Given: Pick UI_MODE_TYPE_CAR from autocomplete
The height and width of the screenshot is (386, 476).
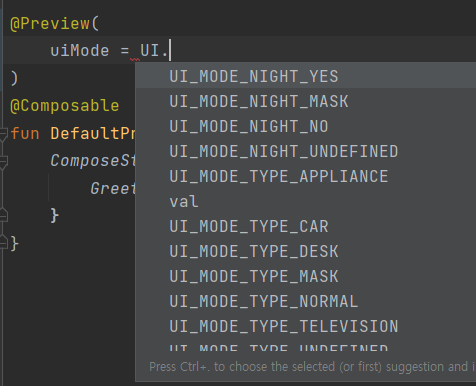Looking at the screenshot, I should point(306,226).
